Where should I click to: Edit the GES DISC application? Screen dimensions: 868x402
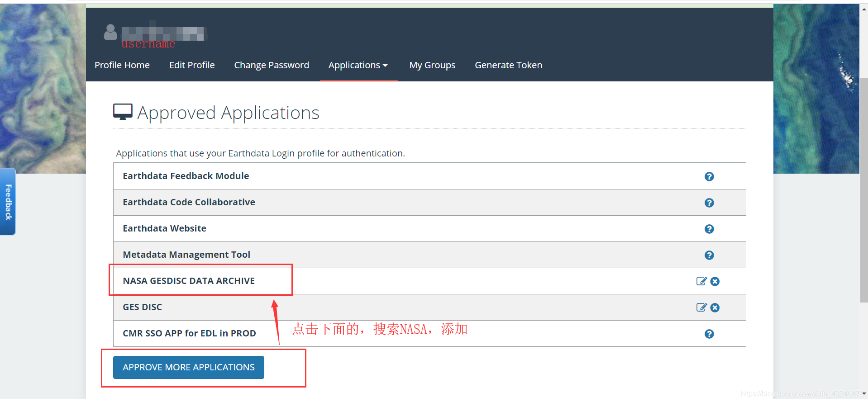tap(701, 307)
